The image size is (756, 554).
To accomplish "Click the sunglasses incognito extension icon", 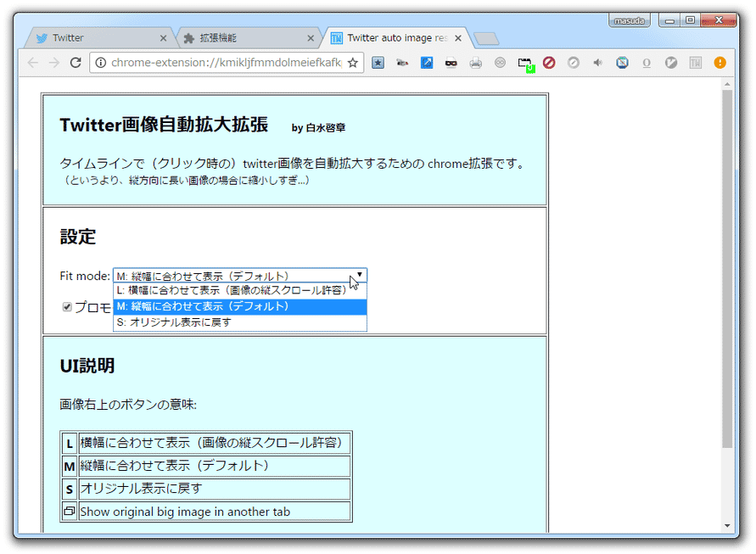I will pos(451,63).
